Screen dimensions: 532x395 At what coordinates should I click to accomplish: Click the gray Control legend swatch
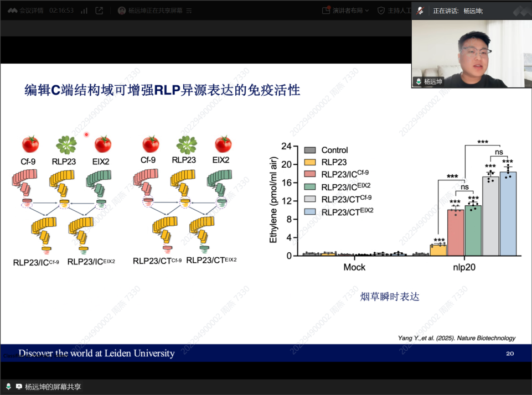click(x=310, y=150)
